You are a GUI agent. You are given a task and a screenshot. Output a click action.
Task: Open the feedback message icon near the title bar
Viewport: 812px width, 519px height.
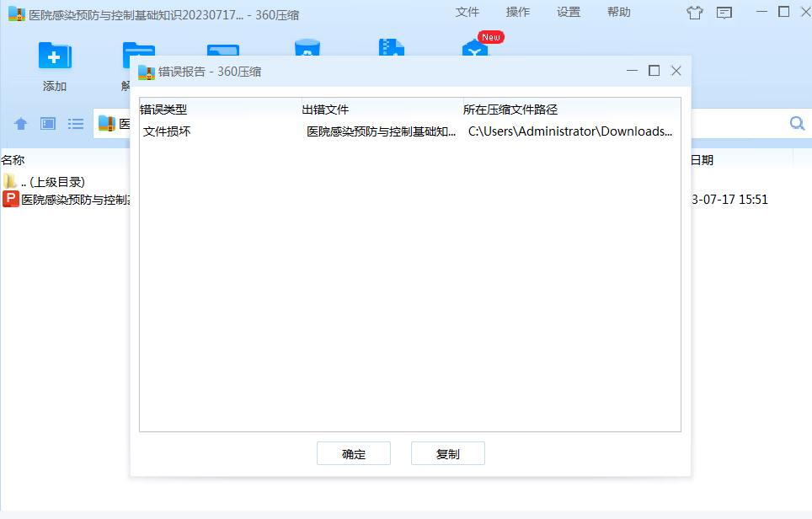pyautogui.click(x=724, y=13)
